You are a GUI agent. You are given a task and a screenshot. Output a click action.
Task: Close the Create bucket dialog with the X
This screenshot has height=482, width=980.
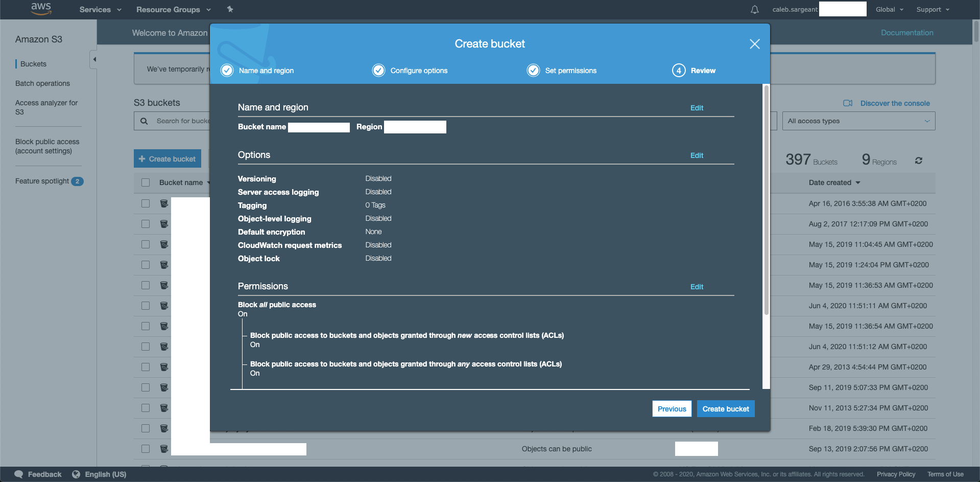[x=754, y=44]
